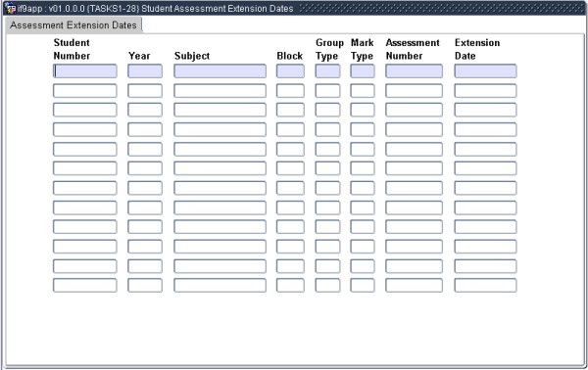The width and height of the screenshot is (588, 370).
Task: Click the app icon in title bar
Action: point(10,8)
